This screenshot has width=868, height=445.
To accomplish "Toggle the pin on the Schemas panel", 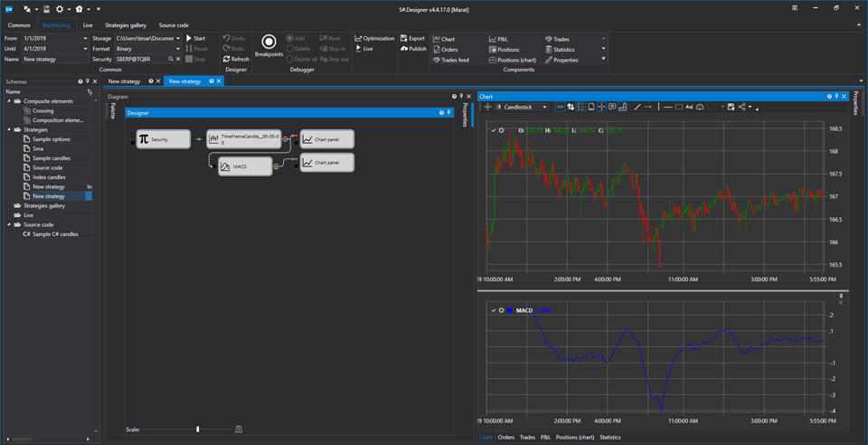I will point(88,81).
